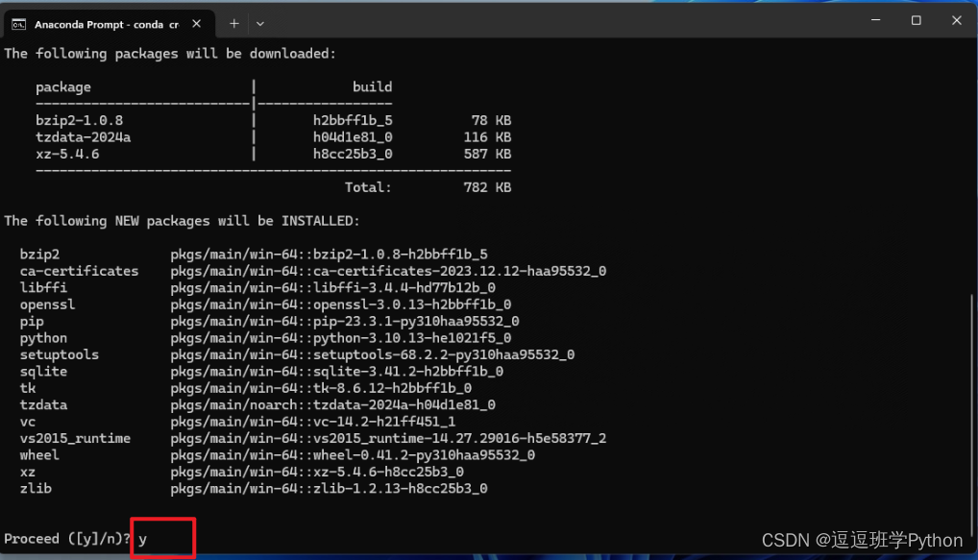Click the path ending 'pip-23.3.1-py310haa95532_0'
This screenshot has height=560, width=978.
pos(345,321)
